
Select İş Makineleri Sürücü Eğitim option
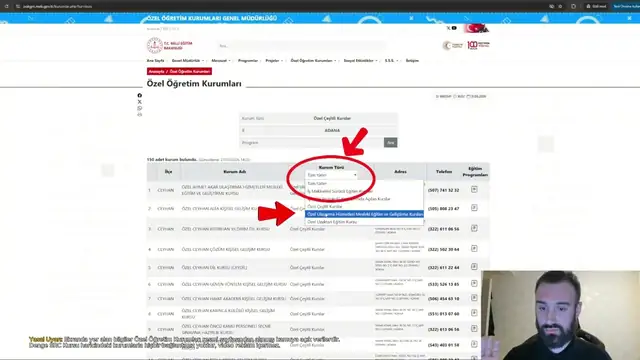[x=364, y=191]
